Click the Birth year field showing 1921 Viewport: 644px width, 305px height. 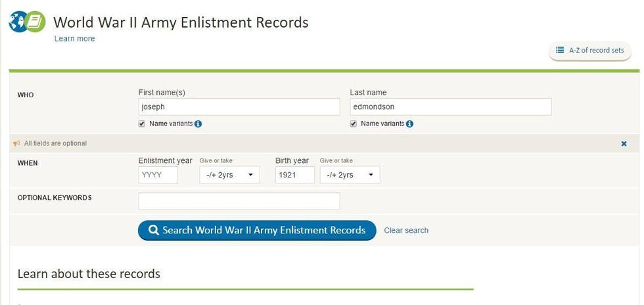pyautogui.click(x=294, y=175)
